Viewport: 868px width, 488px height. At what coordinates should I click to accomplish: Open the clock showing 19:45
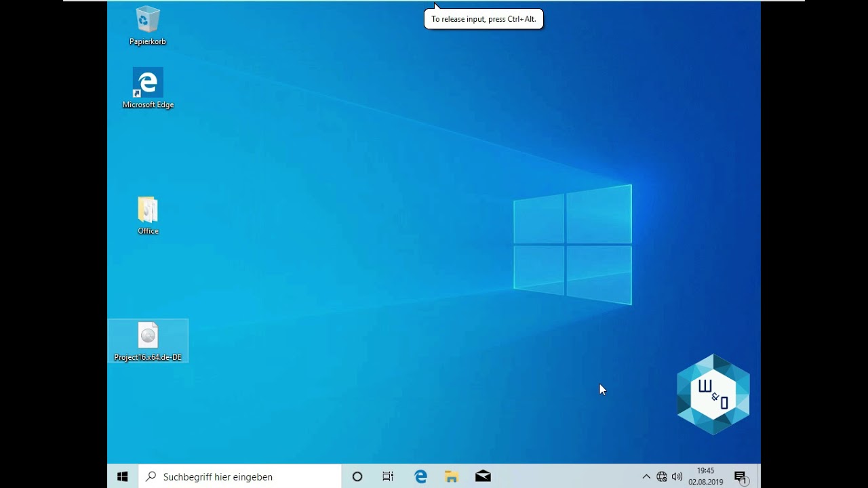tap(706, 476)
